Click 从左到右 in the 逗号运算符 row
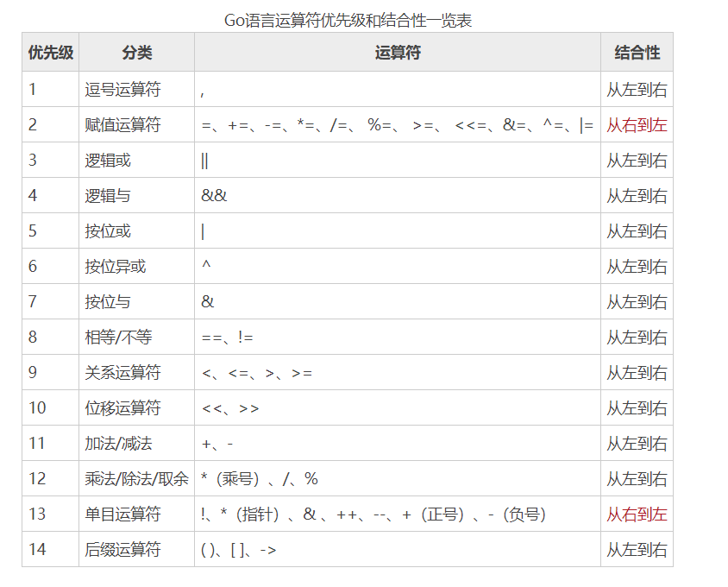The width and height of the screenshot is (728, 587). (x=637, y=89)
